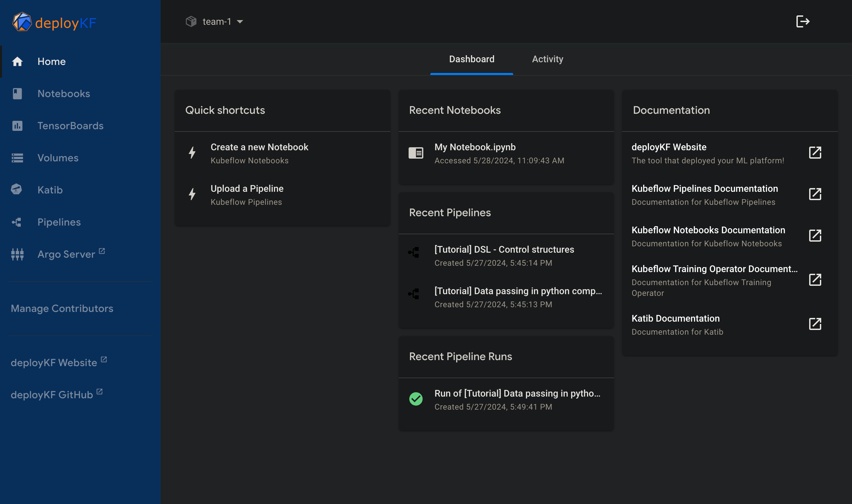852x504 pixels.
Task: Open the Kubeflow Notebooks Documentation entry
Action: point(730,236)
